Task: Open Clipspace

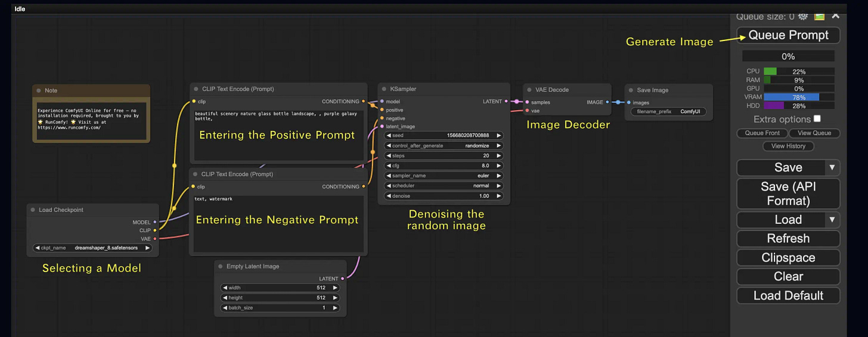Action: click(788, 258)
